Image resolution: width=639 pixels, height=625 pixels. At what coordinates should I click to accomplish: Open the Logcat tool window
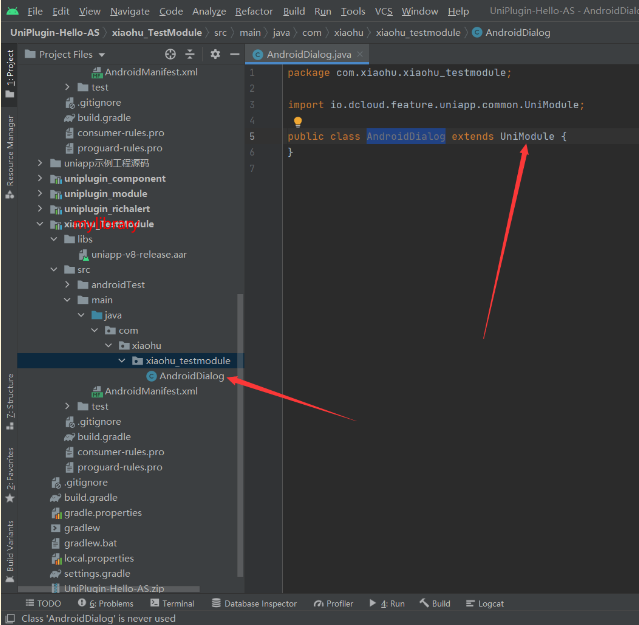pyautogui.click(x=485, y=603)
